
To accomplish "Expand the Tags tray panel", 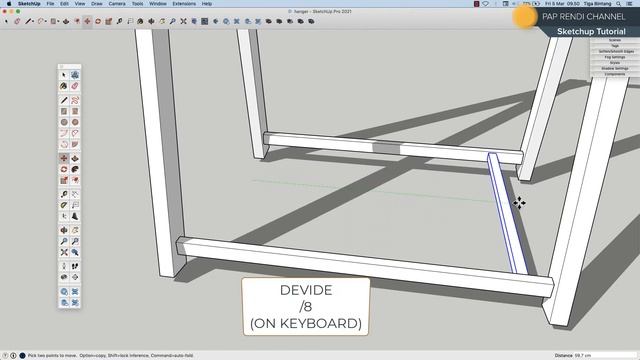I will tap(615, 46).
